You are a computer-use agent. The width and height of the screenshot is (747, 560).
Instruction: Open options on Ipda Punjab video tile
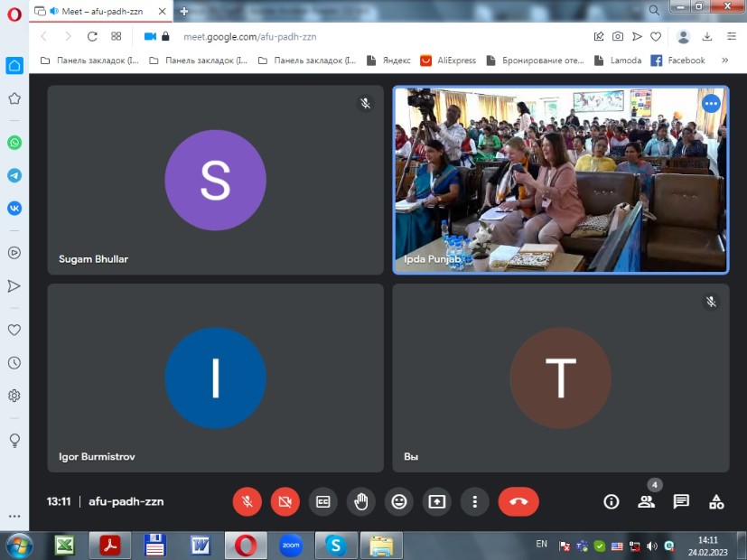(x=711, y=103)
